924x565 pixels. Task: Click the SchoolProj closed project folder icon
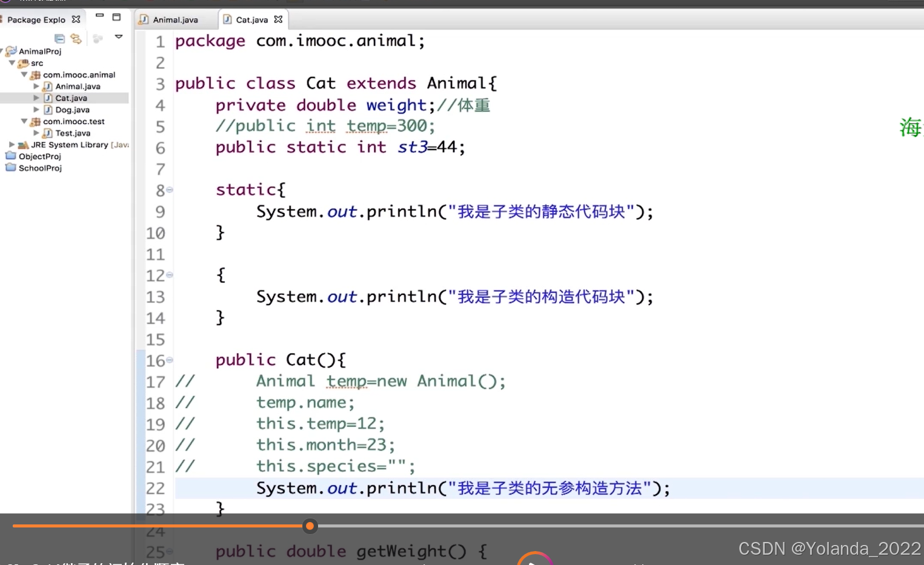point(10,167)
